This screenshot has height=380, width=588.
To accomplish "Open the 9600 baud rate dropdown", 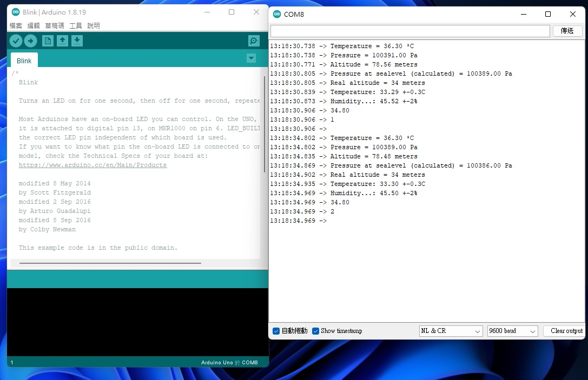I will (x=512, y=331).
